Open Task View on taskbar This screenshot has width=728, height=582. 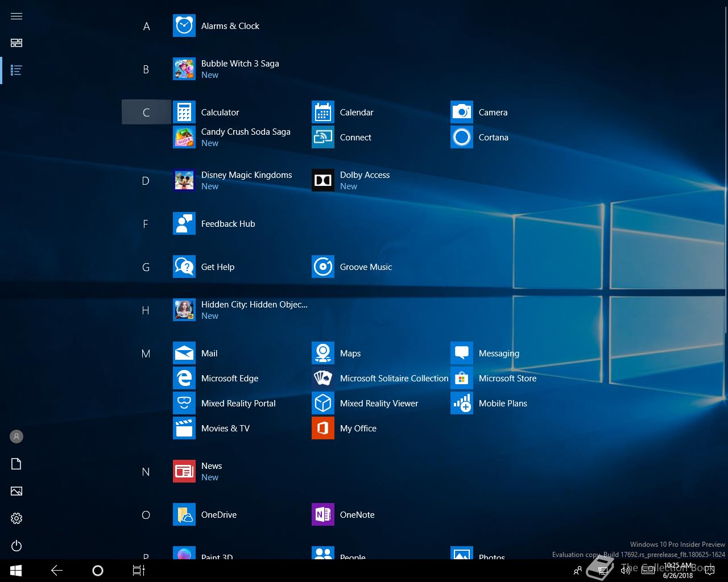point(139,571)
